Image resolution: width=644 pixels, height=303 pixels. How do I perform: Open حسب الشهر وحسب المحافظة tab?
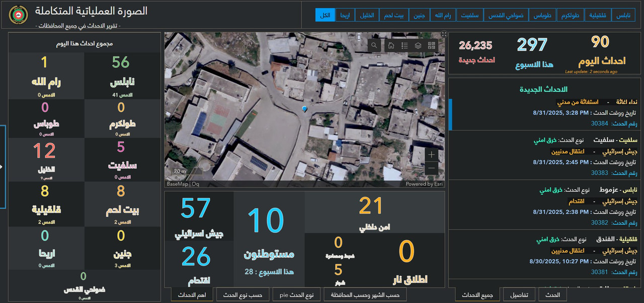point(365,295)
